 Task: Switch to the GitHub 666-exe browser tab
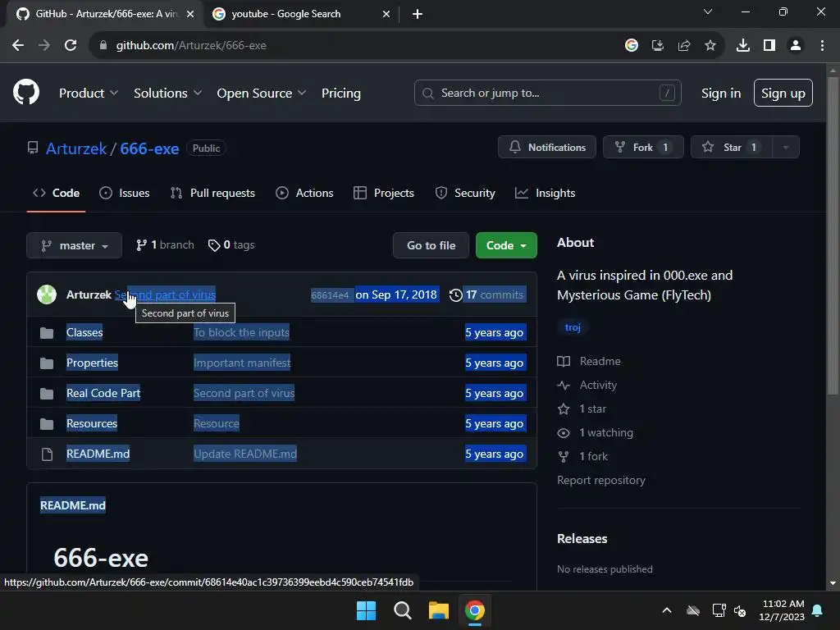pyautogui.click(x=105, y=14)
